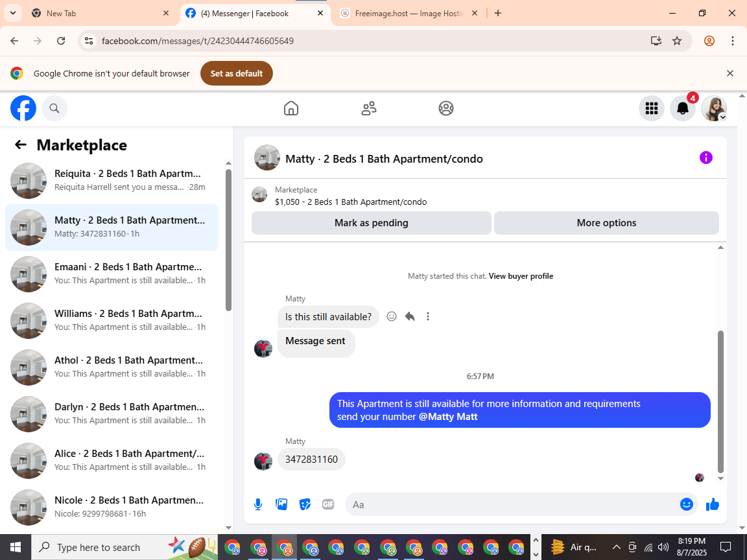Open View buyer profile link

(x=521, y=276)
